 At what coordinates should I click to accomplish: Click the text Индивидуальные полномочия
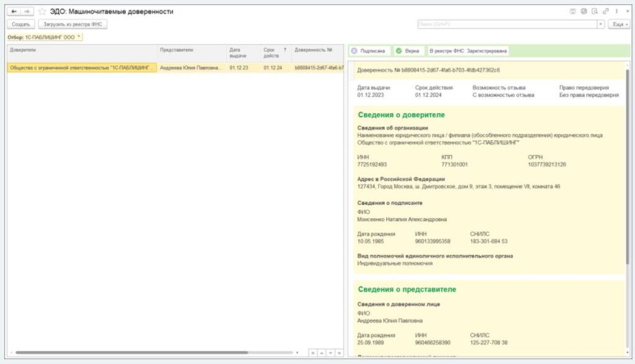click(x=395, y=263)
